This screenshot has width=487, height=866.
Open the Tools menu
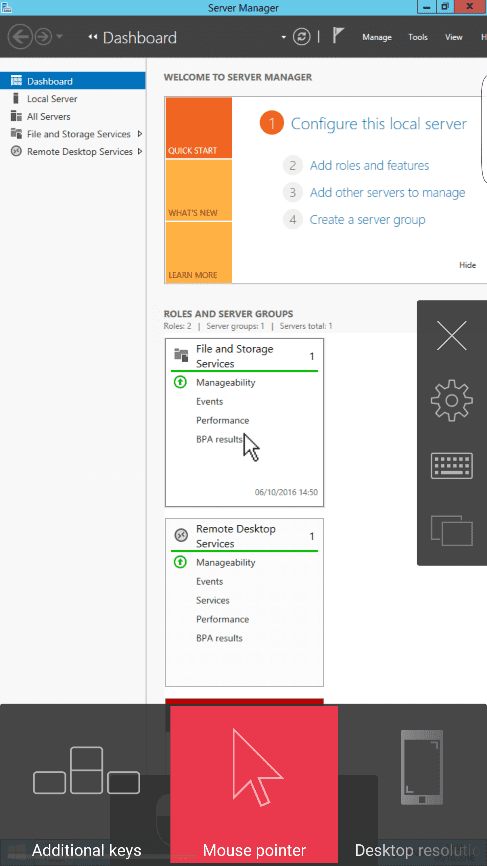click(x=418, y=37)
